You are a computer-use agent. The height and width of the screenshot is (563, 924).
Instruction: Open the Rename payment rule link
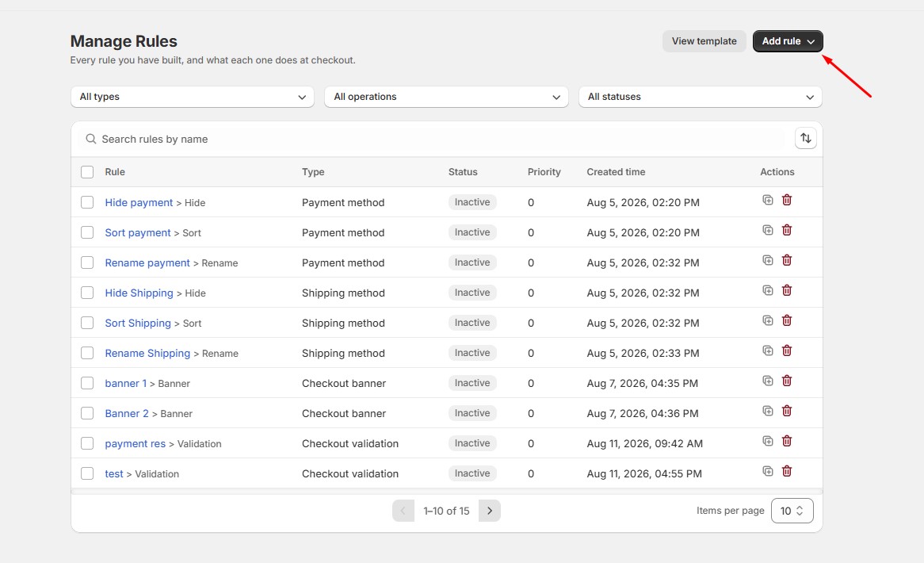tap(147, 262)
